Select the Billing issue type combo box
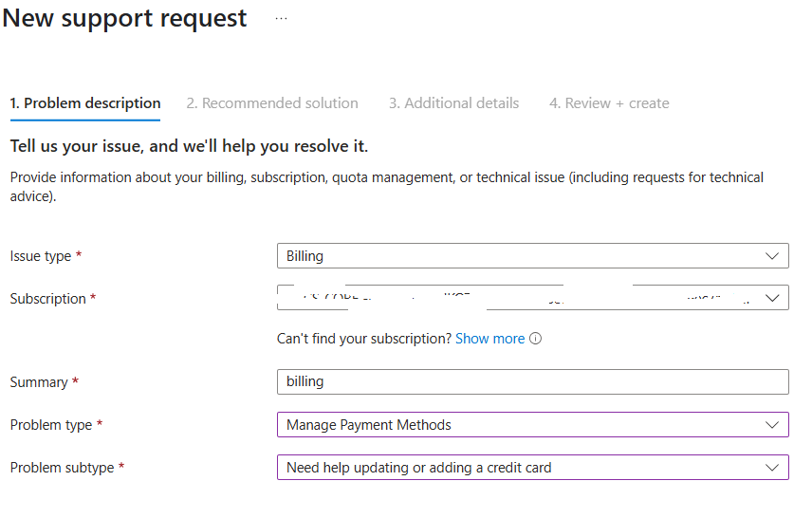 point(533,256)
